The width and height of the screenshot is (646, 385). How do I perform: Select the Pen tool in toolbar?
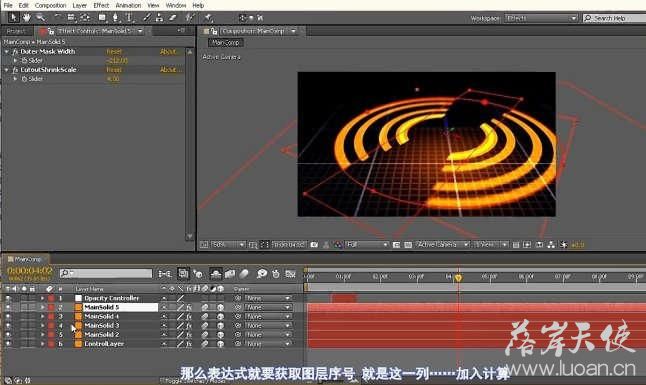[115, 18]
